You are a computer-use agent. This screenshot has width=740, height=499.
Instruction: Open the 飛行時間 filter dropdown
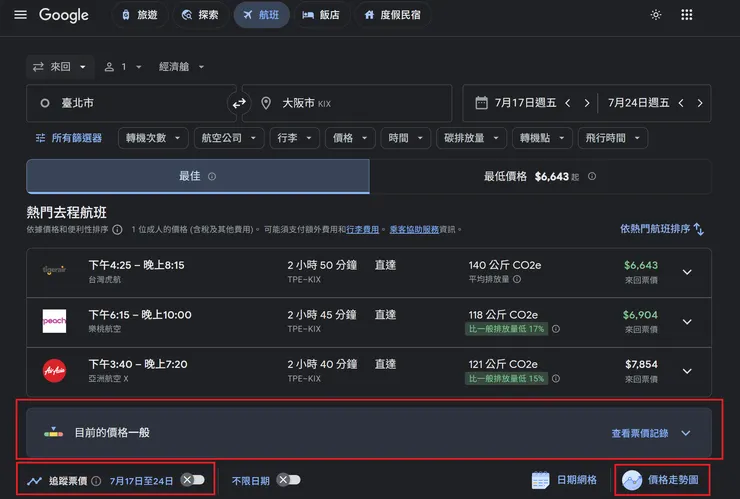coord(613,138)
